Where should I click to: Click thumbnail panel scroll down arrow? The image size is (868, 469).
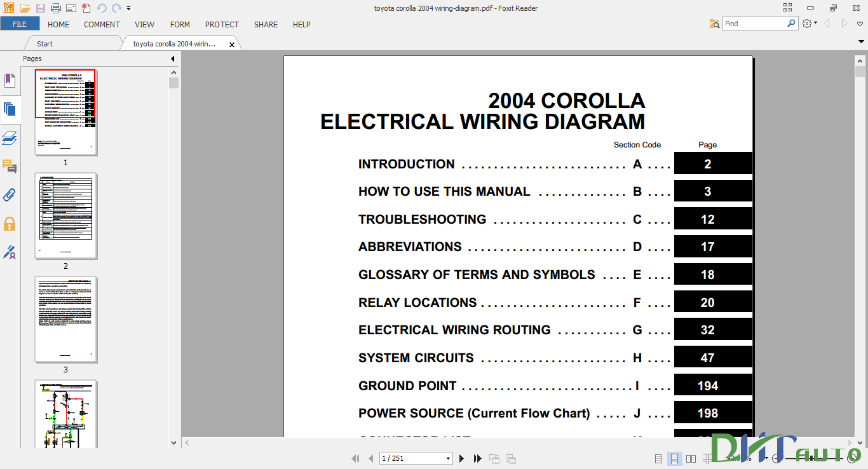point(173,442)
